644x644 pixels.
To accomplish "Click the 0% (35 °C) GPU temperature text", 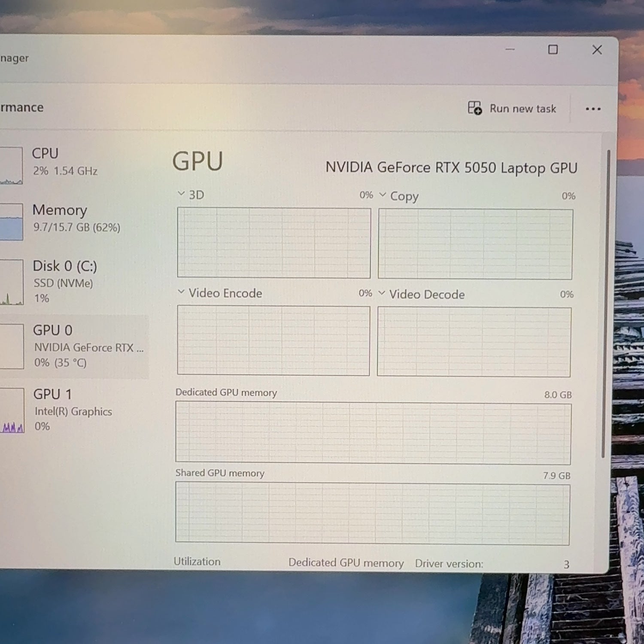I will tap(61, 363).
